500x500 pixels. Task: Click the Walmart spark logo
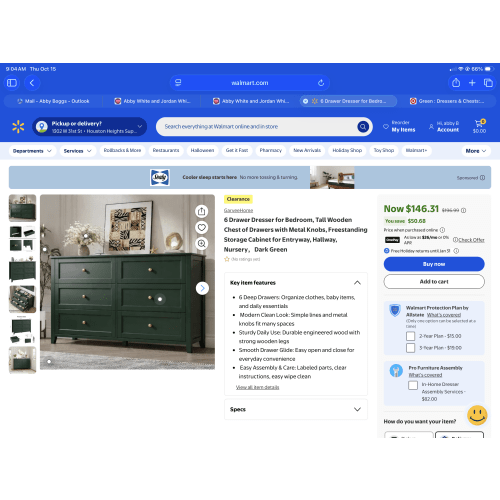(18, 127)
